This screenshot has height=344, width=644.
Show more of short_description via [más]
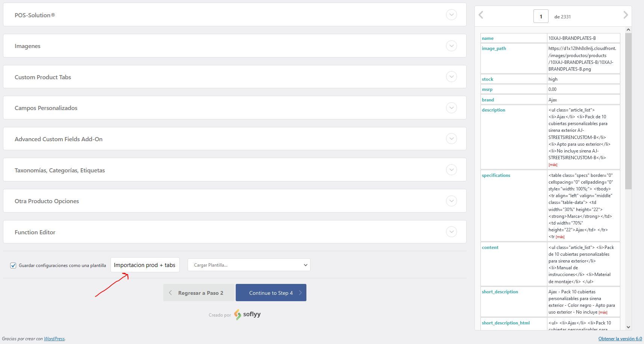pos(603,312)
